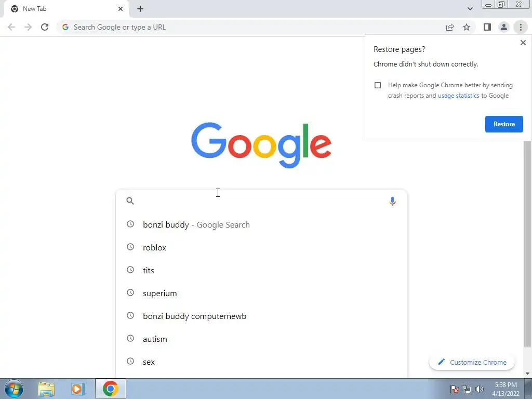Image resolution: width=532 pixels, height=399 pixels.
Task: Select the autism search suggestion
Action: coord(261,339)
